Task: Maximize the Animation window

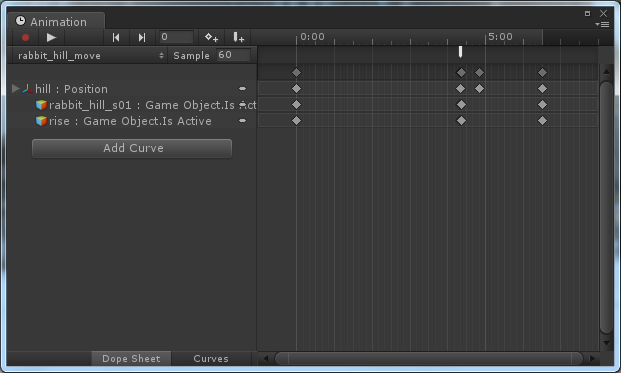Action: tap(587, 14)
